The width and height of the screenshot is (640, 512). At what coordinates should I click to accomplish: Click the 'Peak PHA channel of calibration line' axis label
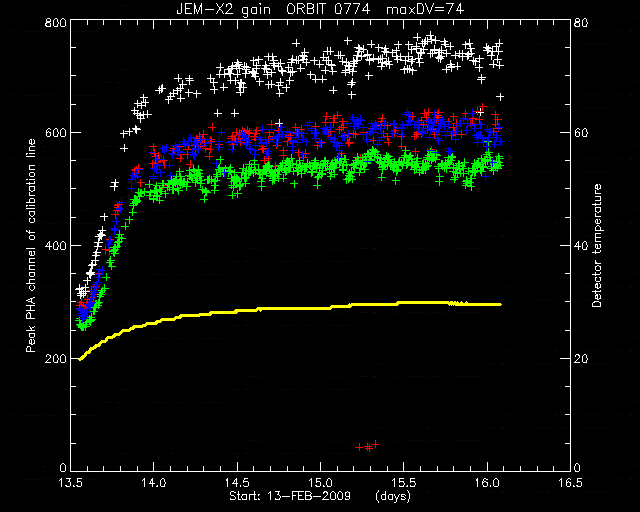pyautogui.click(x=31, y=246)
